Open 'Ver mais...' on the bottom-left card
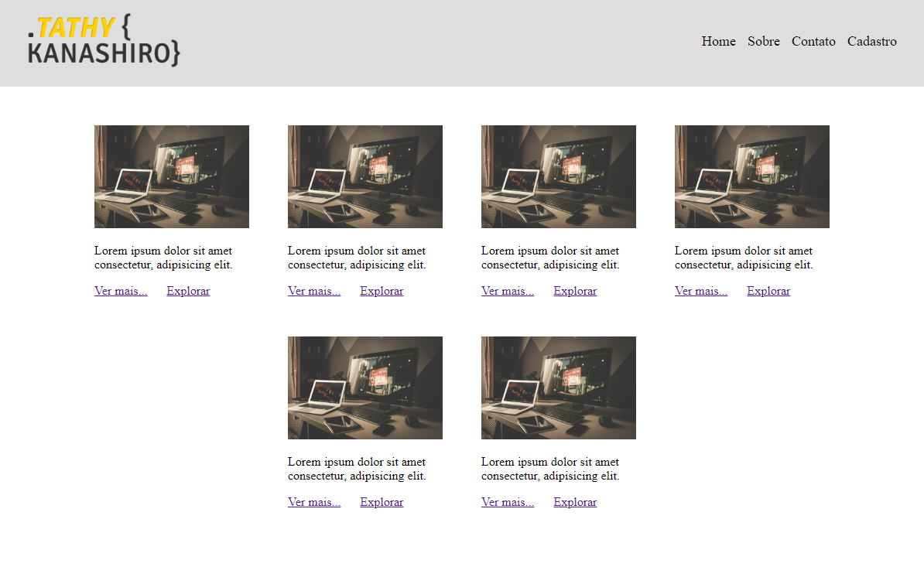This screenshot has width=924, height=584. (313, 501)
